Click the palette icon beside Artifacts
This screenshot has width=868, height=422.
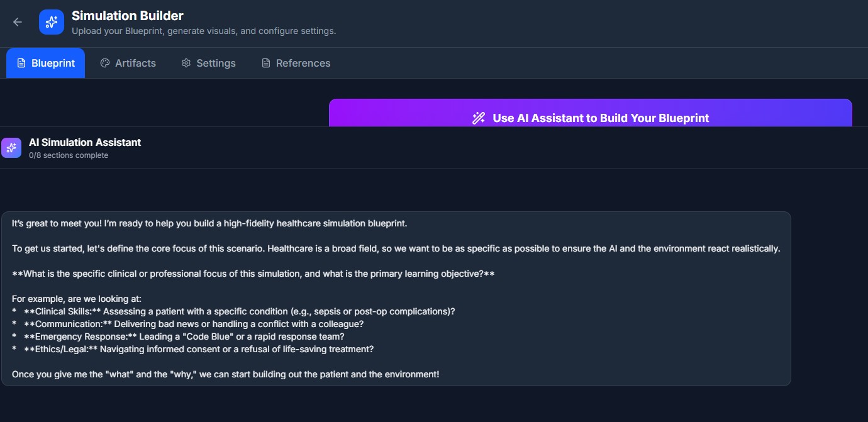coord(104,63)
